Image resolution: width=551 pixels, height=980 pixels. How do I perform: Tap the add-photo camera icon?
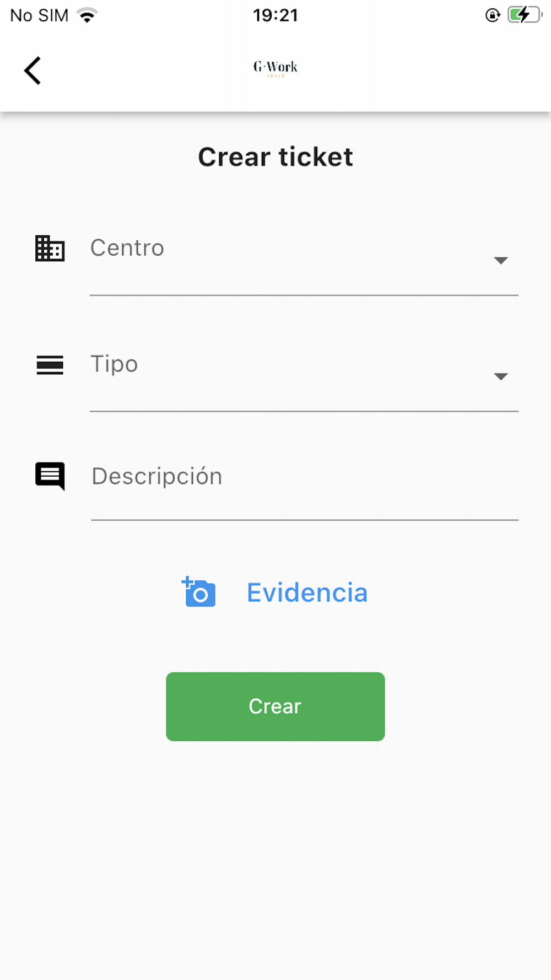[x=199, y=592]
